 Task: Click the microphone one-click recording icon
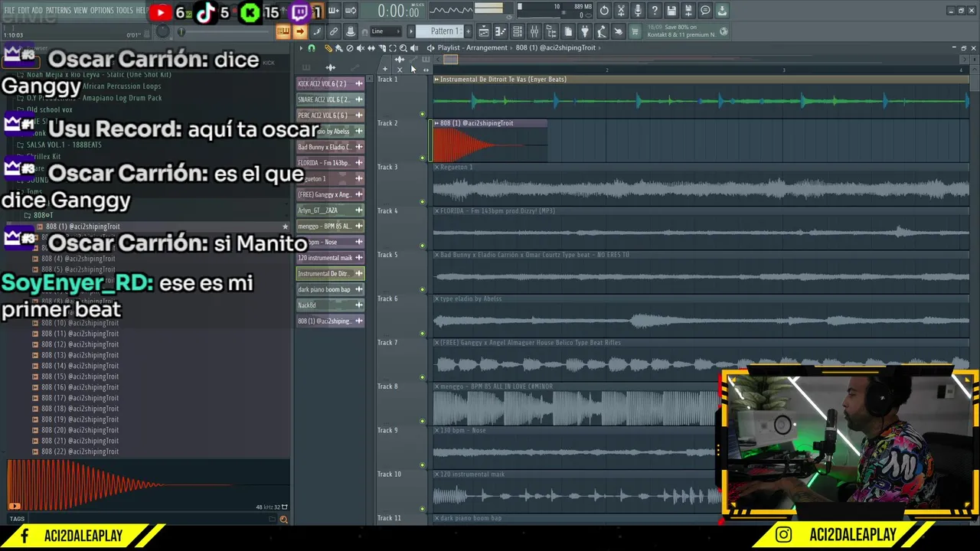pyautogui.click(x=638, y=11)
